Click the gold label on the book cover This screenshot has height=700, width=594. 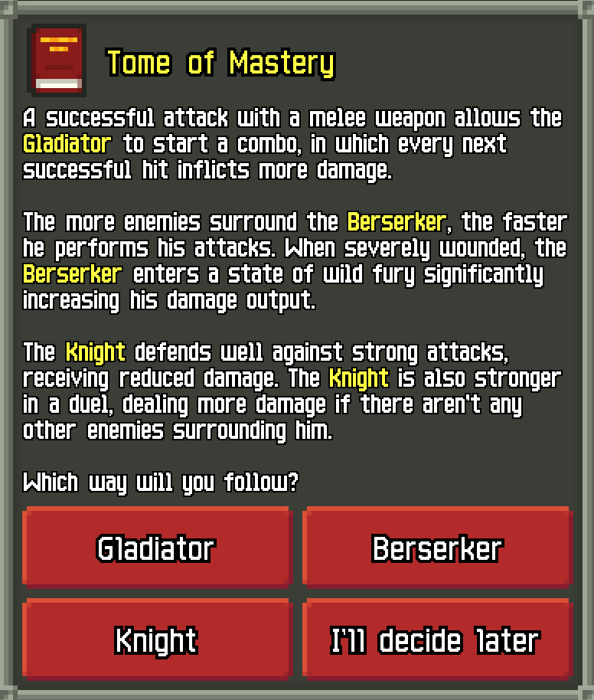[x=59, y=44]
